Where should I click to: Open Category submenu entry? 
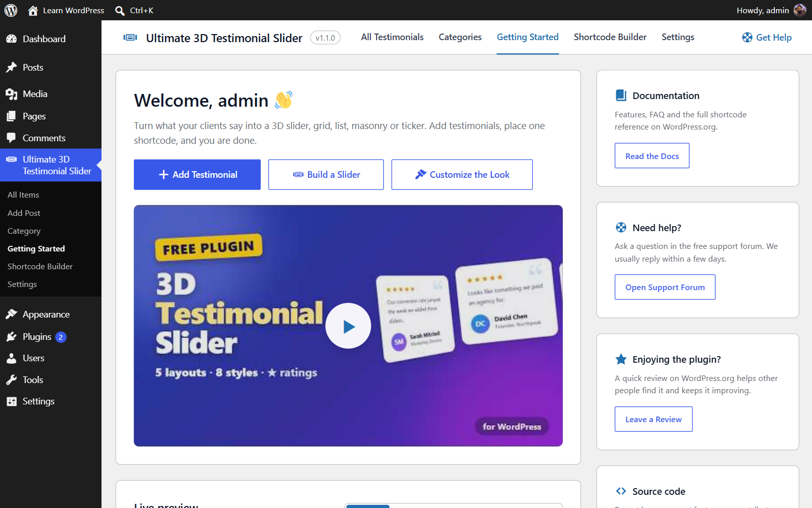coord(24,231)
